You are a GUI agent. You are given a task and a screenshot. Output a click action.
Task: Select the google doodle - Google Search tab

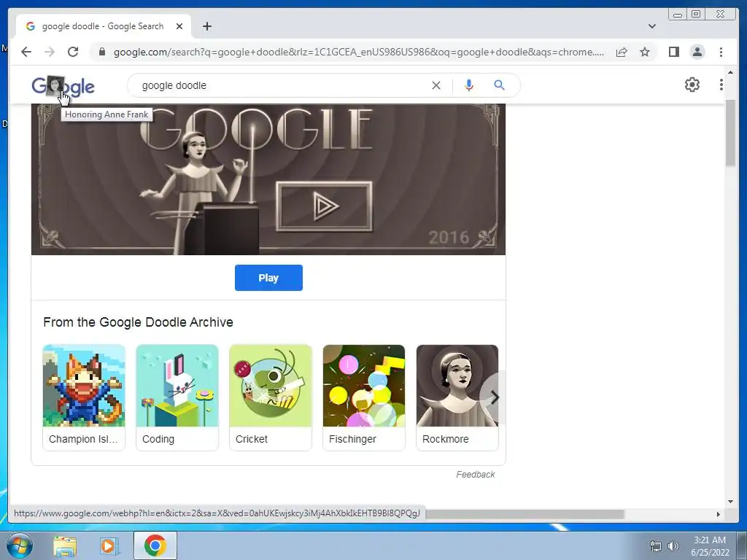(103, 26)
